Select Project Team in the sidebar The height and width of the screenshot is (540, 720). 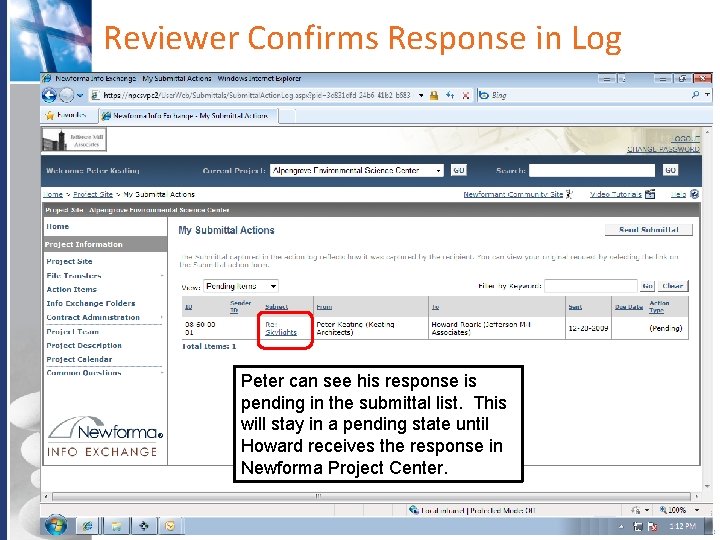[72, 332]
